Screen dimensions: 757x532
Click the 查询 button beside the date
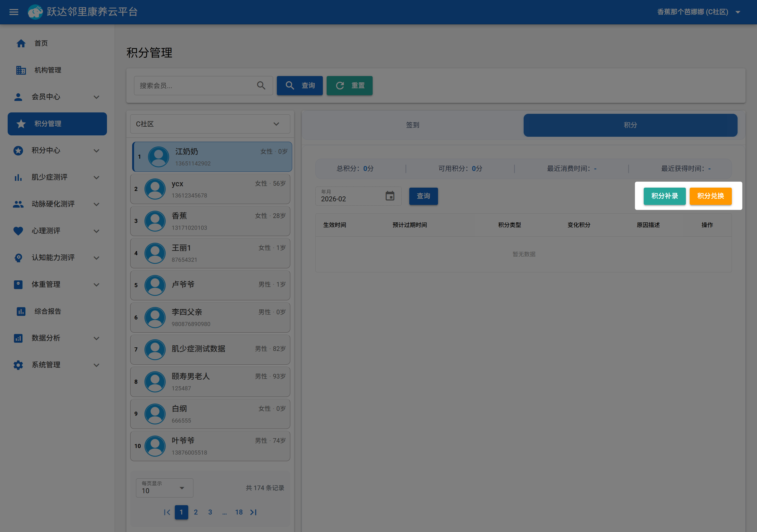point(423,196)
